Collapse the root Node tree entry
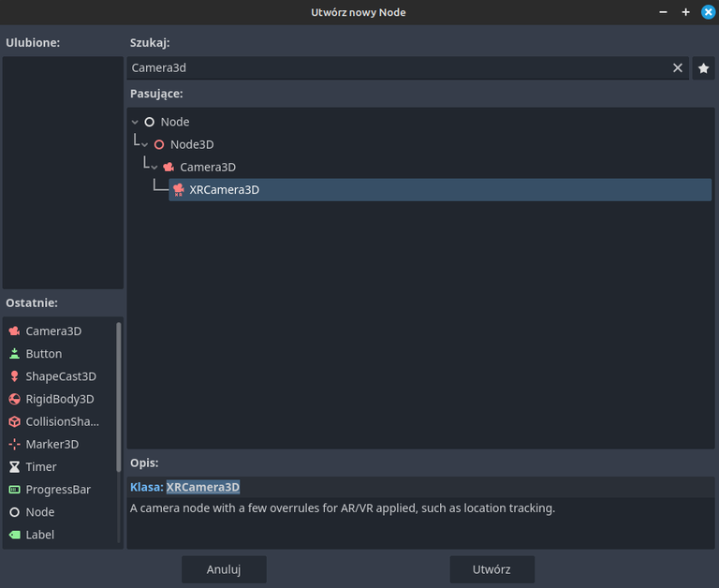 [135, 122]
